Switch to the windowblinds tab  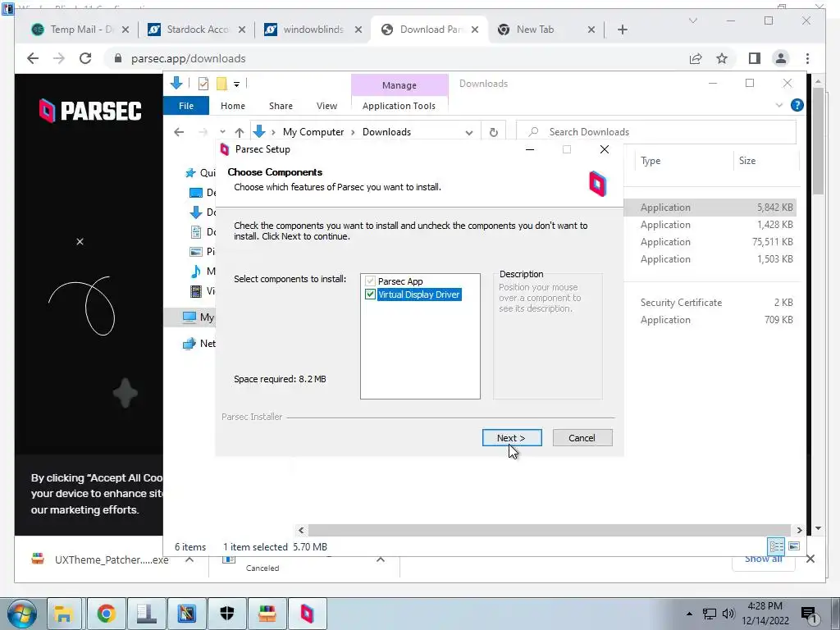(x=313, y=30)
